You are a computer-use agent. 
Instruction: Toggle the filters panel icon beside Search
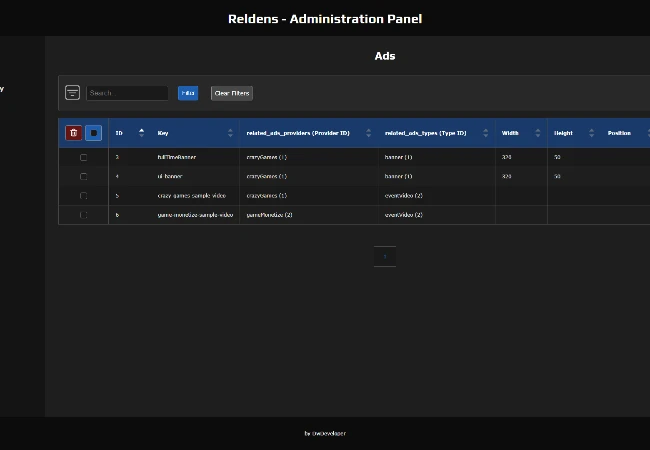73,93
